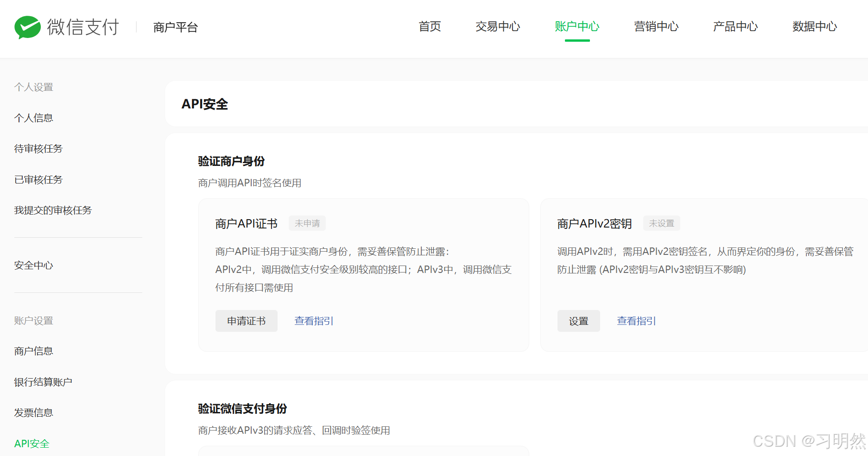Open 产品中心 tab
This screenshot has width=868, height=456.
point(735,26)
